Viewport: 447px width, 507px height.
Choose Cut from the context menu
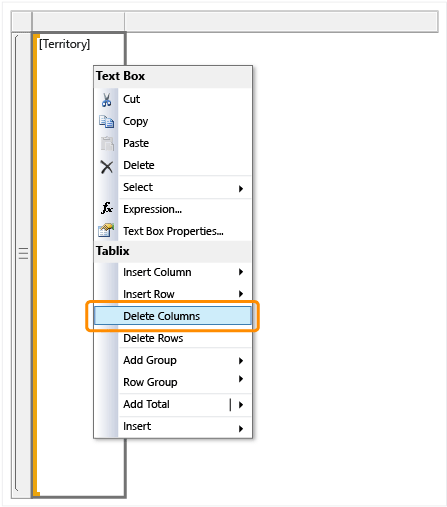[x=173, y=99]
